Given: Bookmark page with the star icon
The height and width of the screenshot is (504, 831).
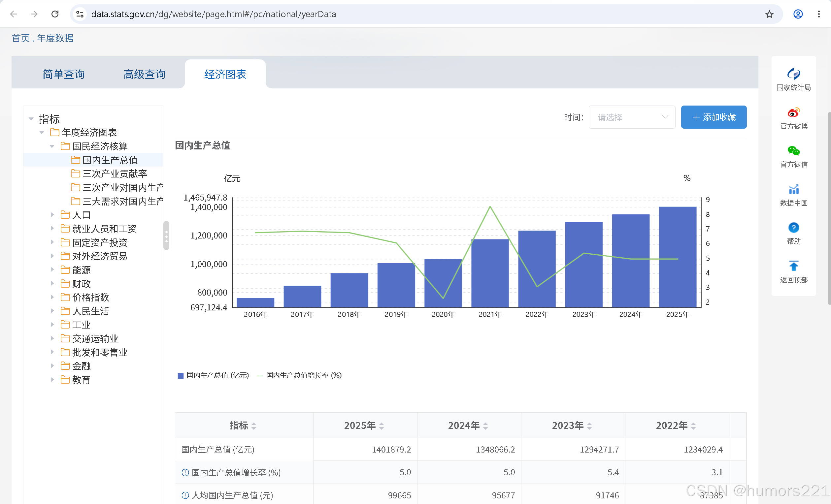Looking at the screenshot, I should (x=769, y=14).
